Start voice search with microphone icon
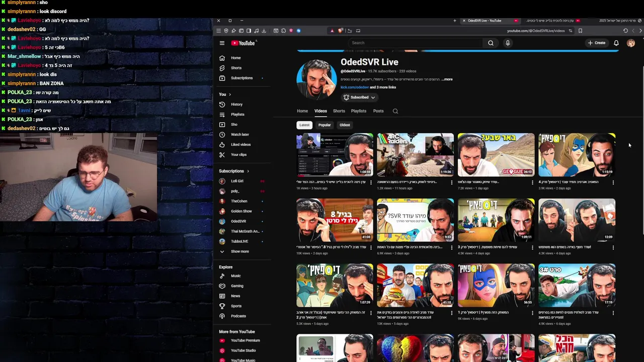The height and width of the screenshot is (362, 644). point(508,43)
